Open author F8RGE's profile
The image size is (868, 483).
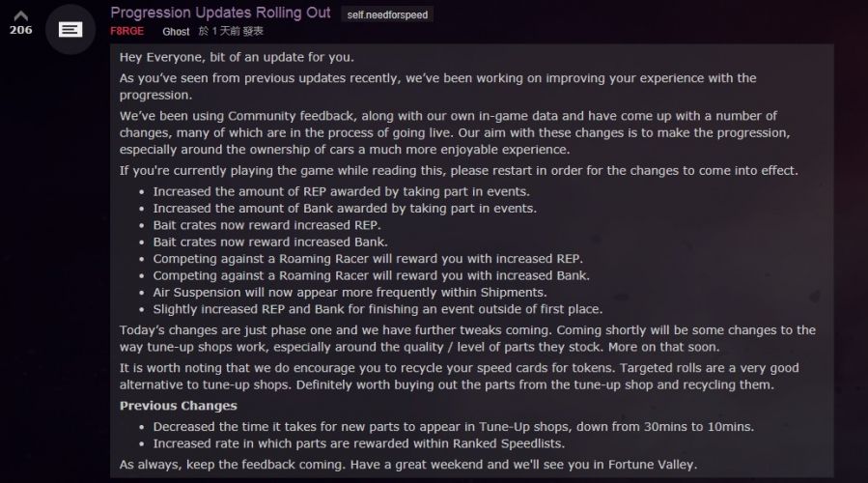click(x=126, y=31)
